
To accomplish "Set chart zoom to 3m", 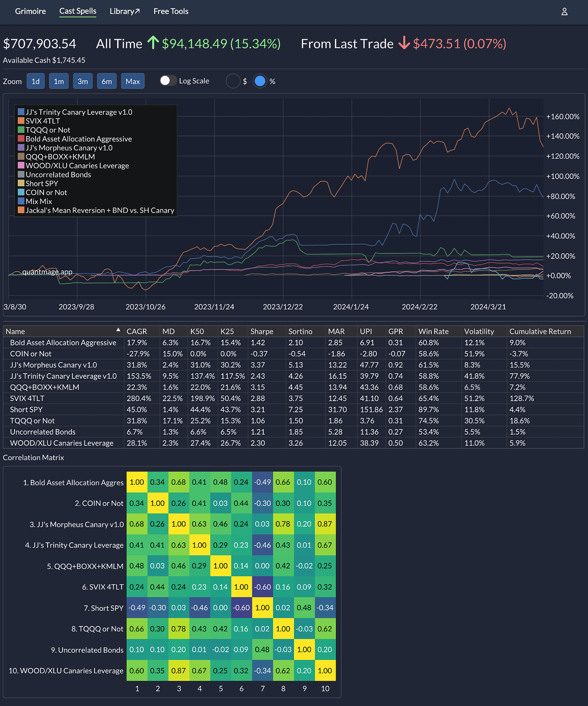I will (x=83, y=81).
